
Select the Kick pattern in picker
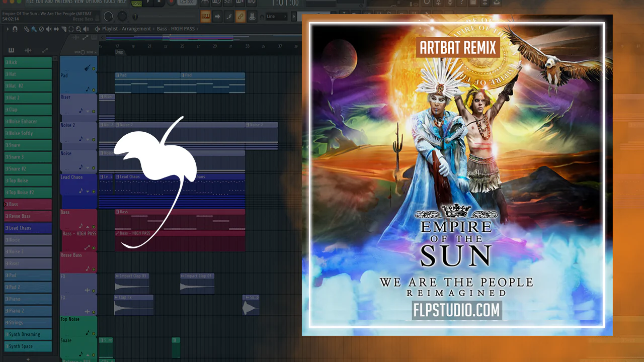pos(28,62)
